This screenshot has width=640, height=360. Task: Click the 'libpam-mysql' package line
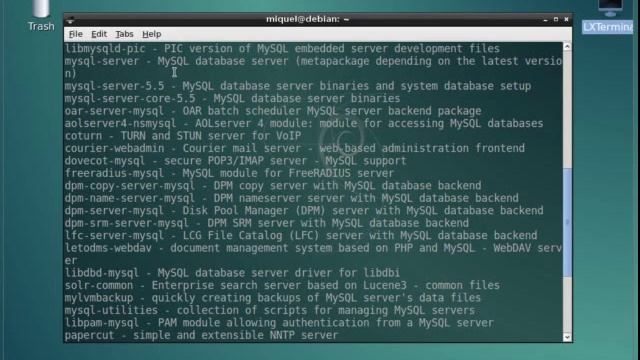pyautogui.click(x=279, y=322)
